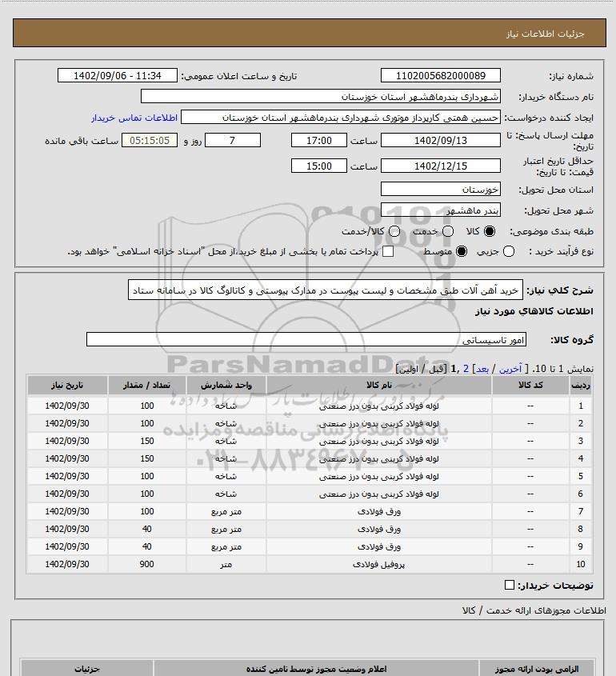Click the کد کالا column header
The width and height of the screenshot is (616, 676).
(530, 385)
